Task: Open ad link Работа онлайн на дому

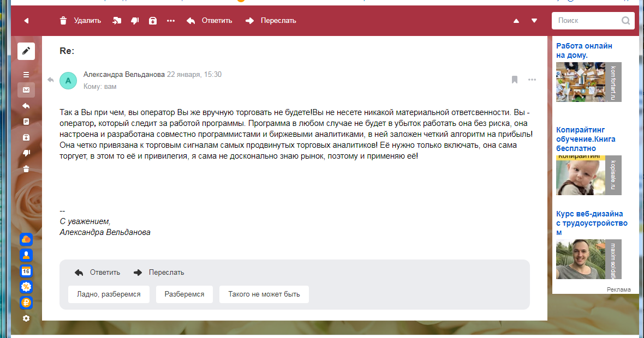Action: click(x=584, y=51)
